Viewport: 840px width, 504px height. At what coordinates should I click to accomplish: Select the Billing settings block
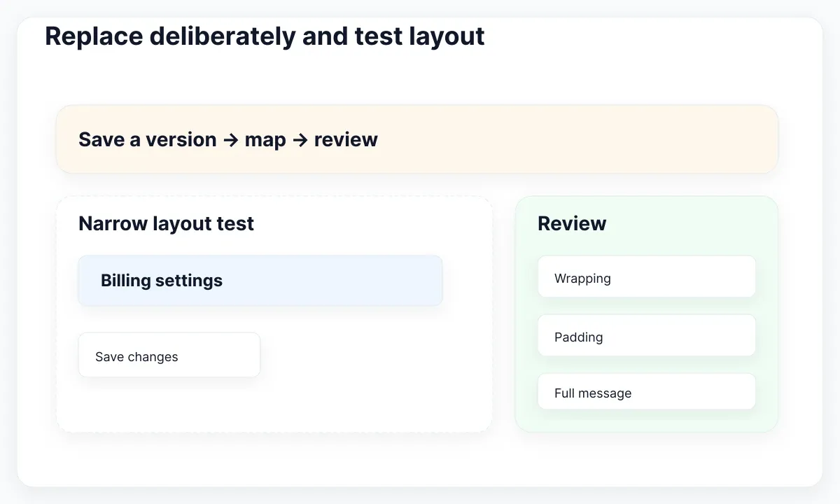(x=260, y=281)
